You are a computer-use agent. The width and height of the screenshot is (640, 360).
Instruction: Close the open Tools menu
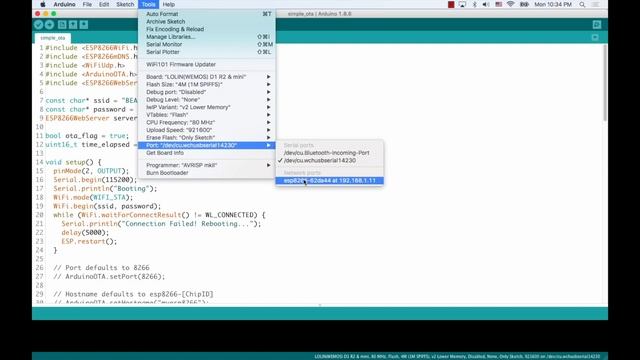[x=149, y=4]
